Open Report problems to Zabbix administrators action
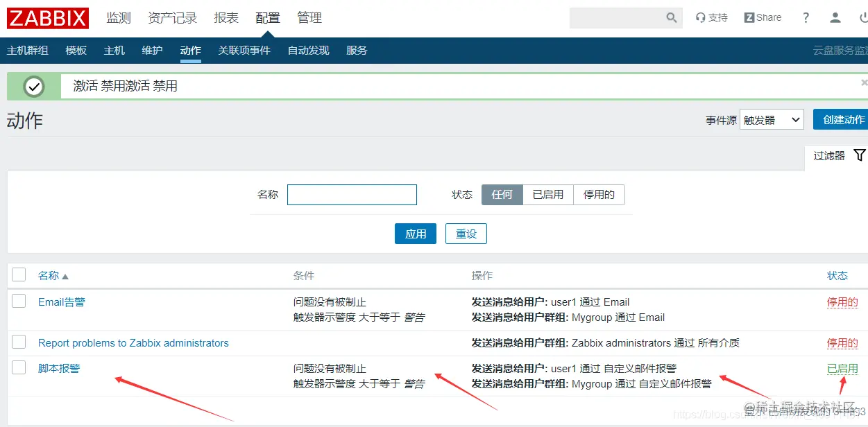This screenshot has height=427, width=868. 133,342
